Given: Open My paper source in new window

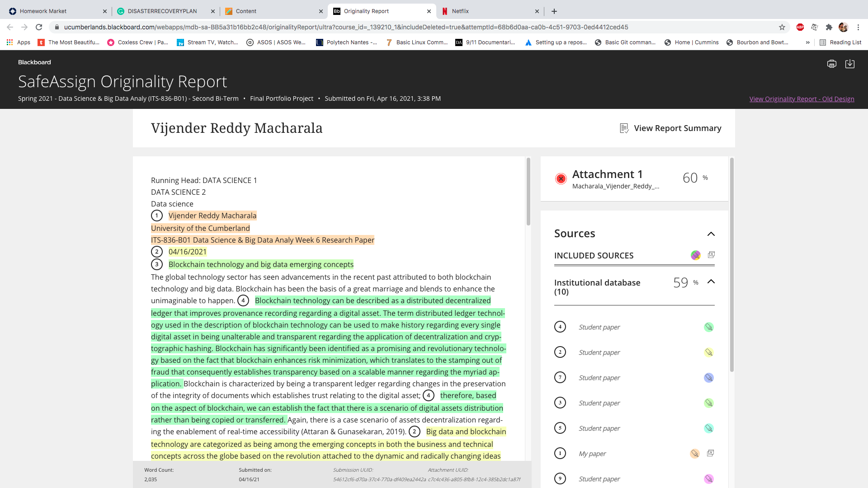Looking at the screenshot, I should click(x=711, y=453).
